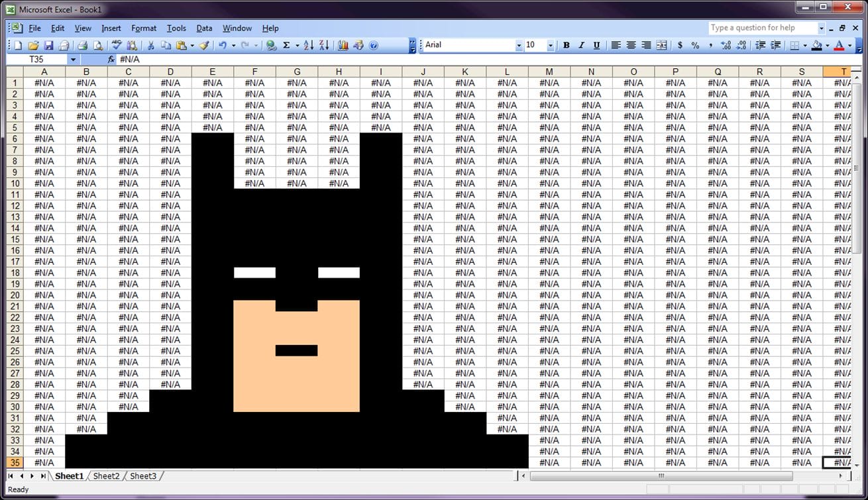The height and width of the screenshot is (500, 868).
Task: Open the Chart Wizard
Action: pyautogui.click(x=343, y=45)
